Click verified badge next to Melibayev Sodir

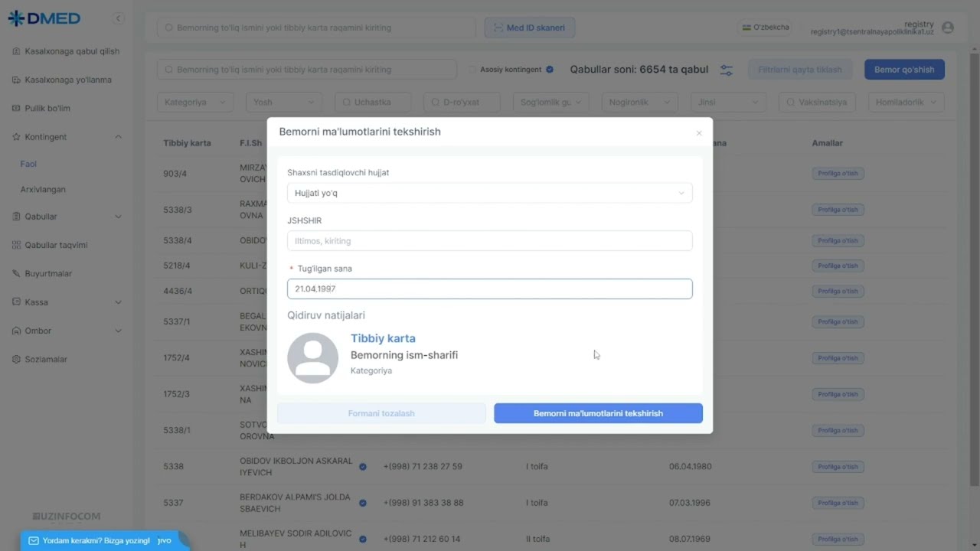363,539
